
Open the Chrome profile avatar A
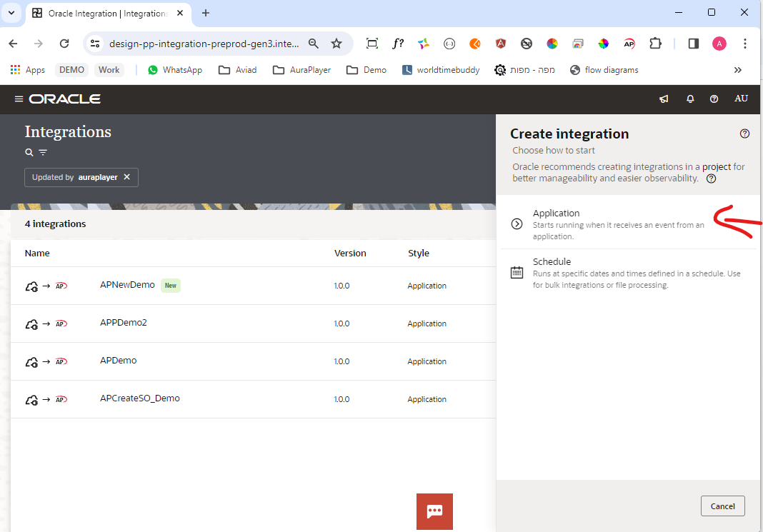(719, 44)
